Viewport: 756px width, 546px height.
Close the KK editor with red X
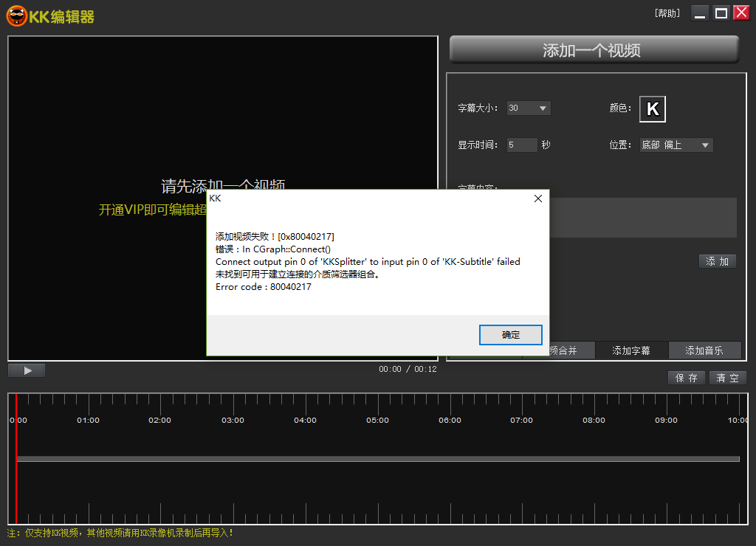[x=741, y=13]
